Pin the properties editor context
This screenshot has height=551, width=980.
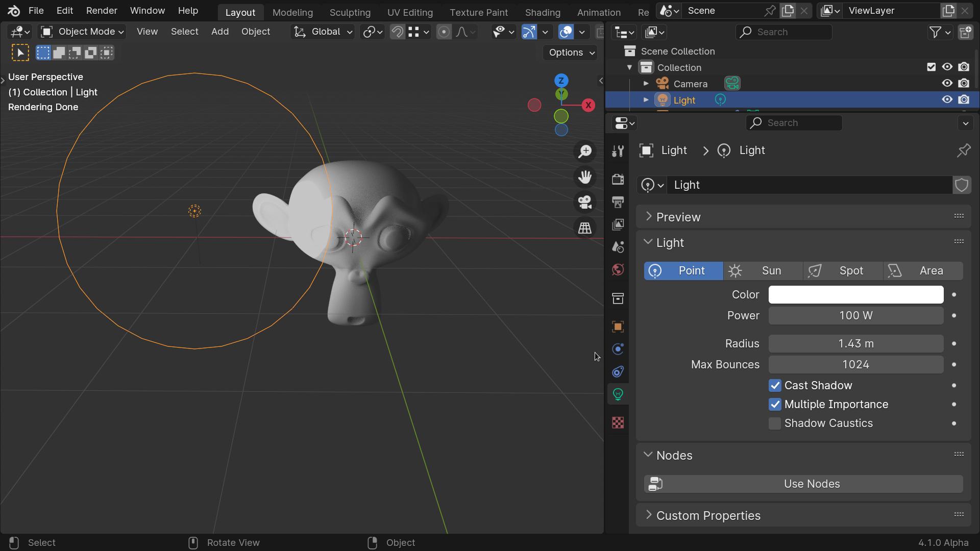964,151
